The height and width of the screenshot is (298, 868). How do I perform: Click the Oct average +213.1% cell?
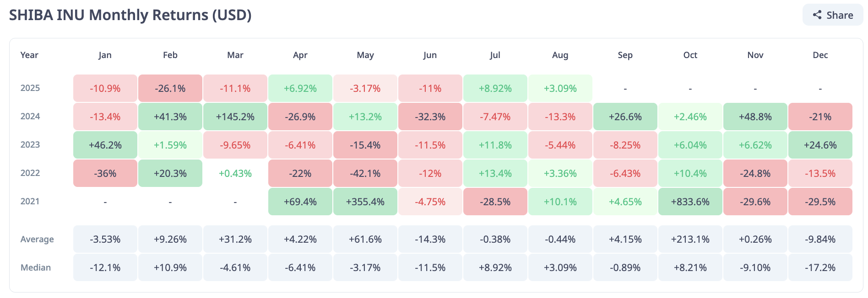[x=690, y=239]
